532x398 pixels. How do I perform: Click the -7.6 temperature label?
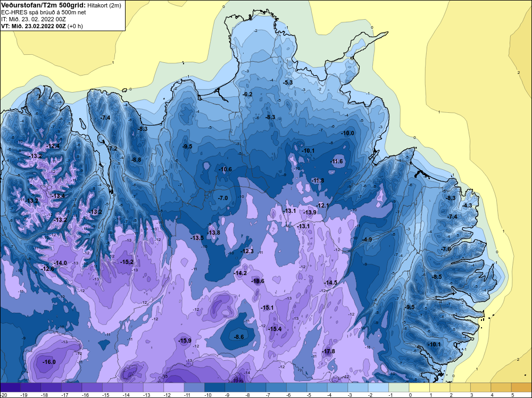pos(446,249)
